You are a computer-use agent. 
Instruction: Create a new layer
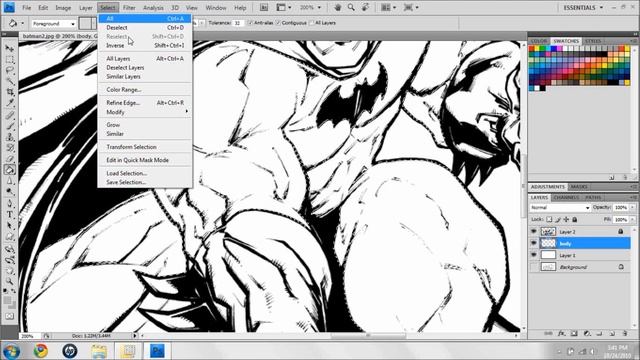coord(612,333)
